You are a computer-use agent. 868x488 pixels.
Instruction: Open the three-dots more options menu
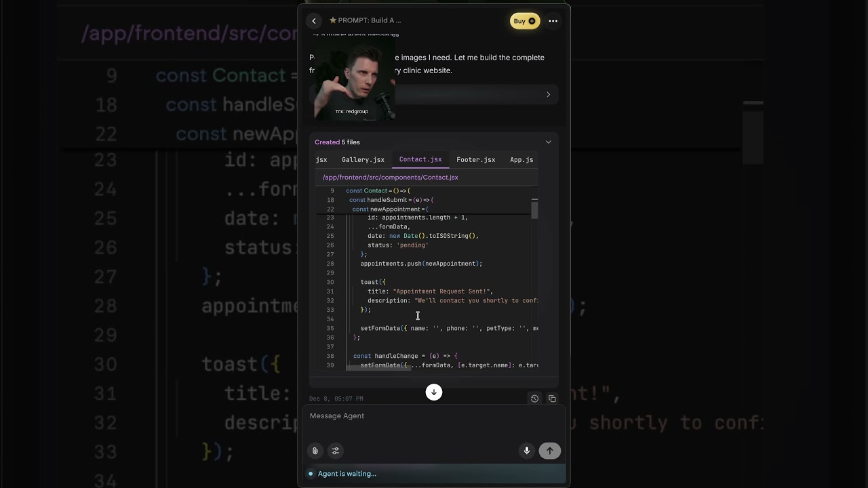[x=553, y=21]
